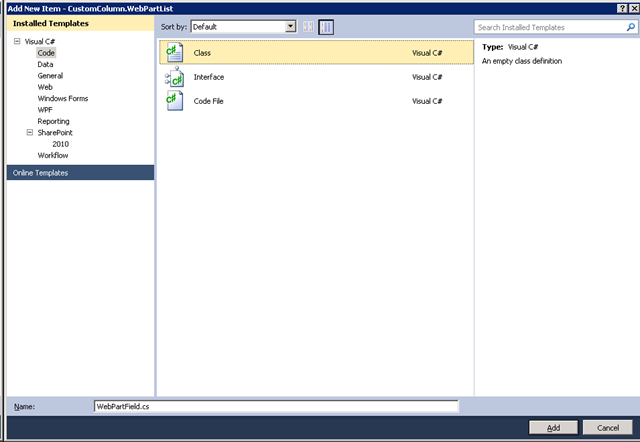
Task: Select the Reporting category
Action: click(x=53, y=121)
